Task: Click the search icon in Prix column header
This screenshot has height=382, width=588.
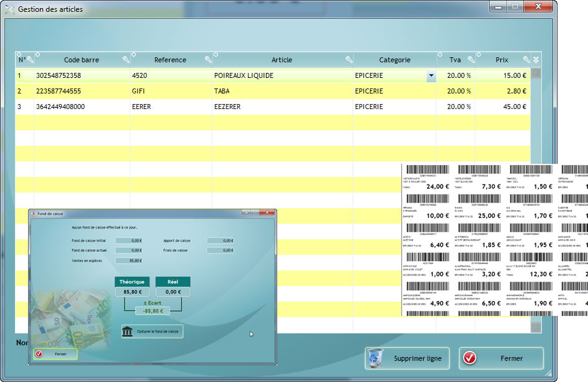Action: 526,60
